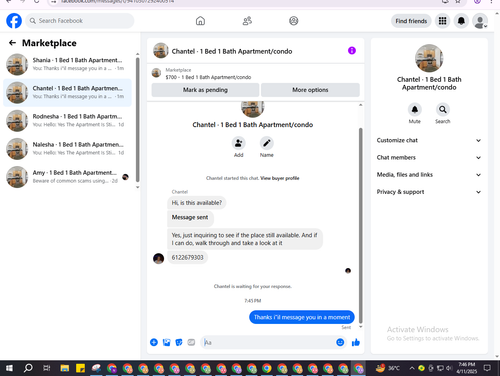Mute the Chantel conversation
Image resolution: width=500 pixels, height=376 pixels.
click(x=415, y=109)
